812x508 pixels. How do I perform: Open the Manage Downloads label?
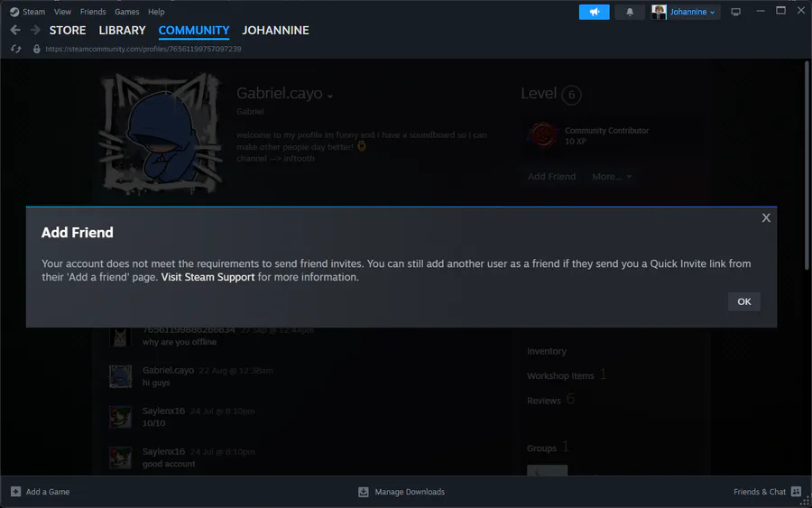(410, 492)
